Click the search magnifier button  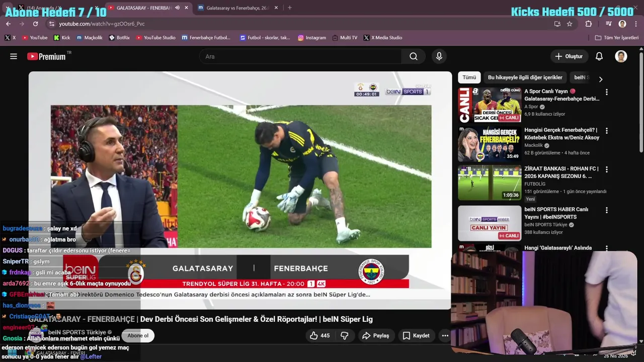[414, 56]
